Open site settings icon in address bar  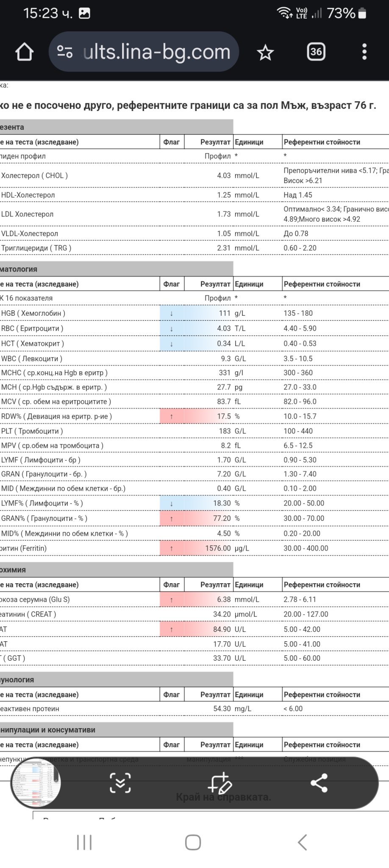[x=64, y=52]
